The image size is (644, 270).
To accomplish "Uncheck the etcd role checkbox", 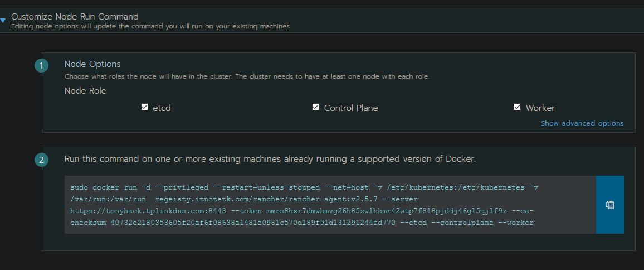I will pyautogui.click(x=145, y=107).
